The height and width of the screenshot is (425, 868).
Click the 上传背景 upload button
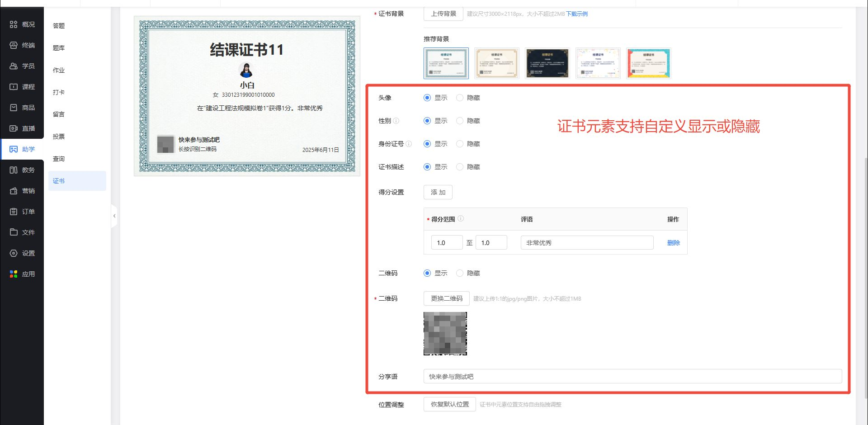coord(443,14)
